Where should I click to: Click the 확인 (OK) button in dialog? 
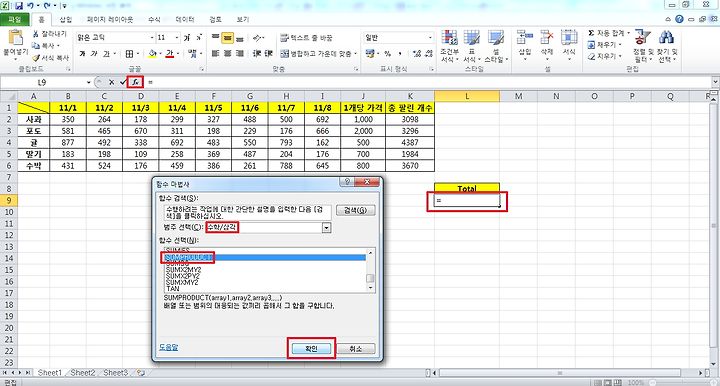311,349
